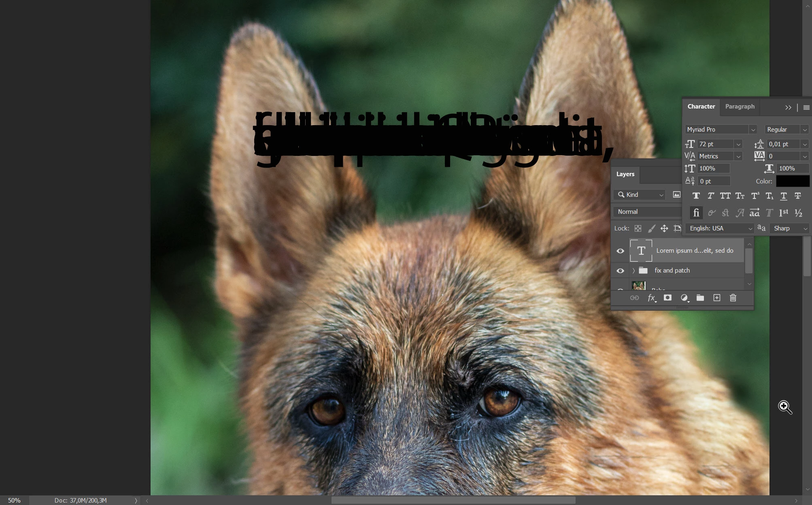This screenshot has height=505, width=812.
Task: Hide the Lorem ipsum text layer
Action: point(620,251)
